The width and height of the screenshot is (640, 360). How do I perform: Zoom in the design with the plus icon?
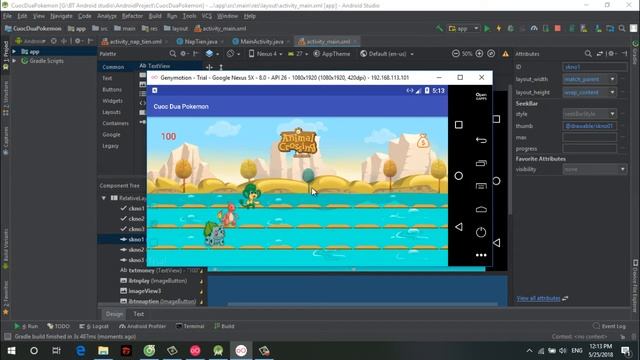tap(479, 53)
